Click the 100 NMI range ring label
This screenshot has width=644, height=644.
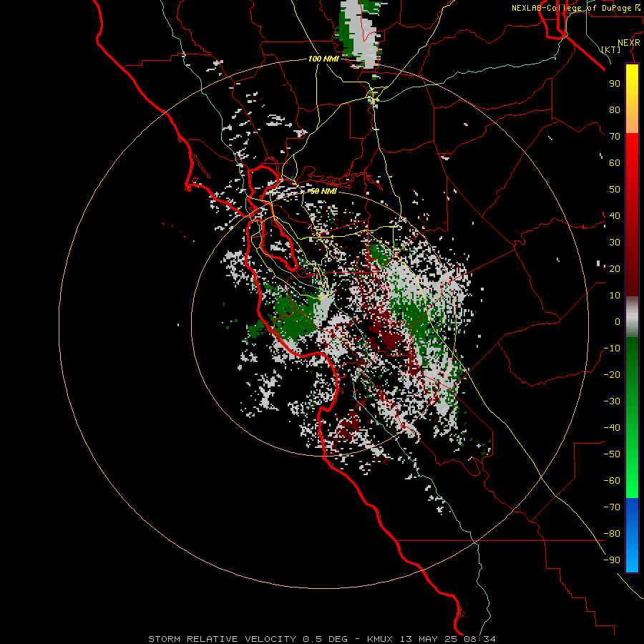(323, 59)
